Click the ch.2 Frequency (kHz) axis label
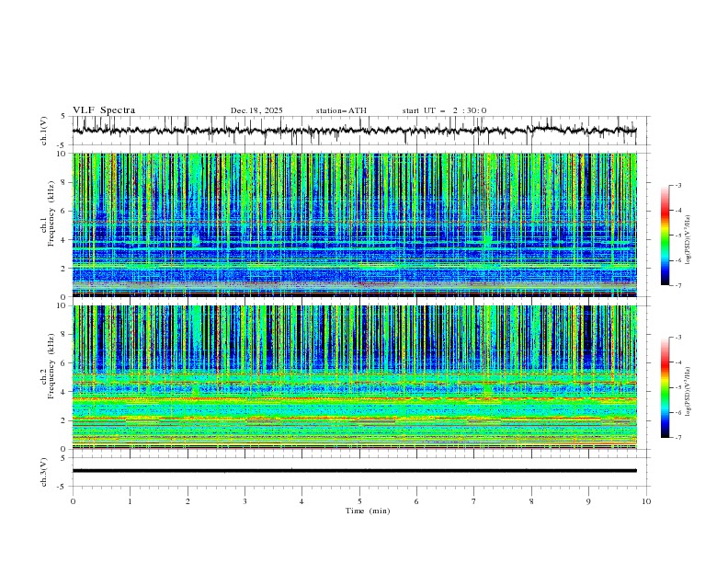Viewport: 728px width, 563px height. (x=48, y=365)
